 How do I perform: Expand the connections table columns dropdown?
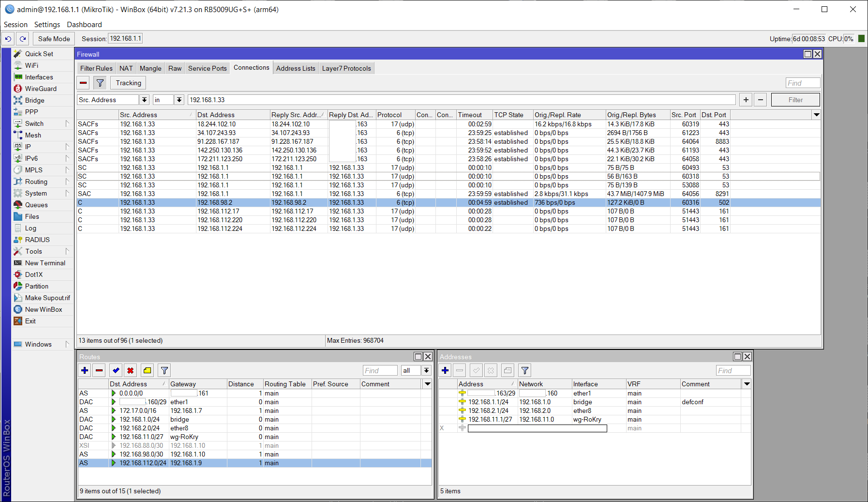816,115
